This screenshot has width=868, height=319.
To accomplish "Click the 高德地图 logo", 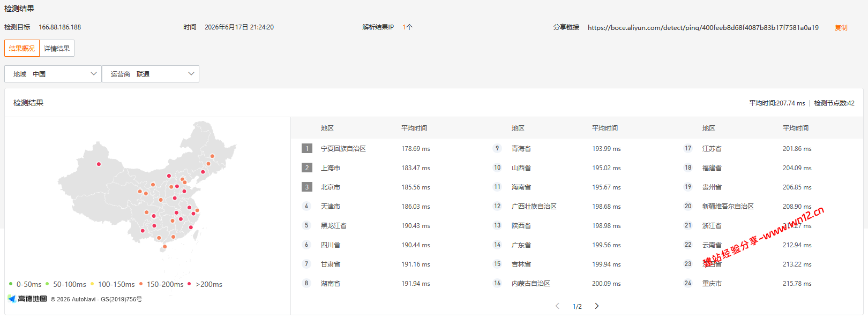I will pyautogui.click(x=27, y=299).
